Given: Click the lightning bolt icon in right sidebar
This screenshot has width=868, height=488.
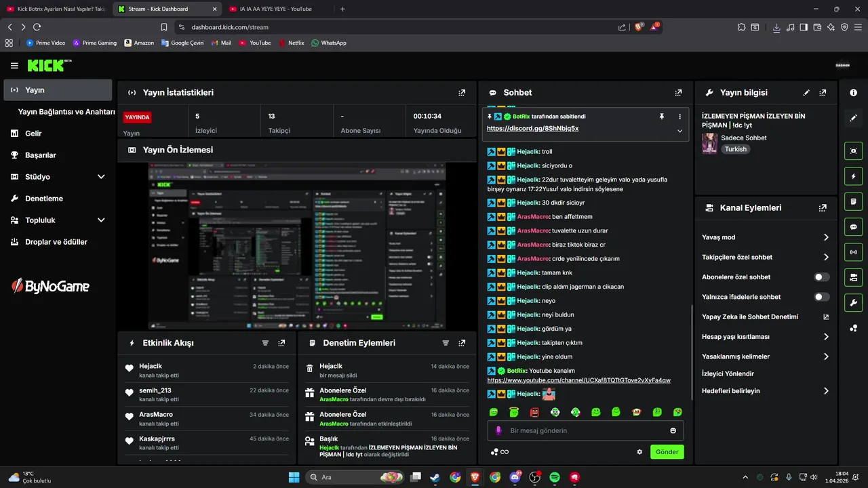Looking at the screenshot, I should [x=853, y=176].
